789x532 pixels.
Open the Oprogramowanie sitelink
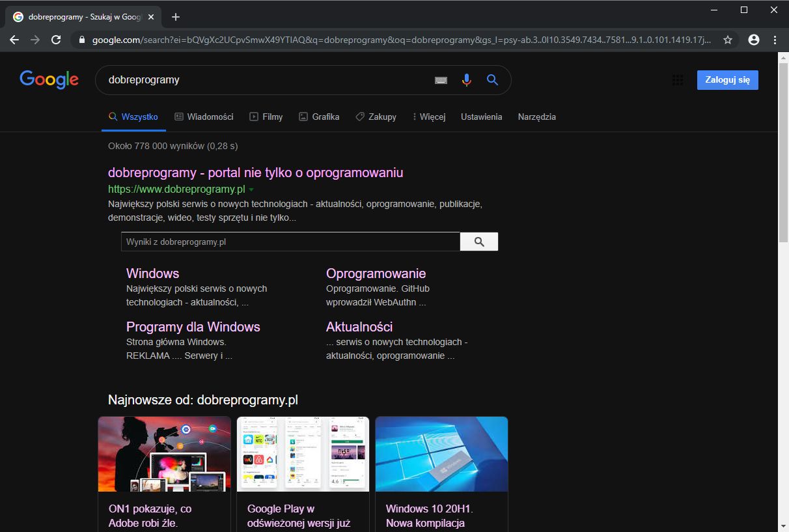click(x=376, y=273)
